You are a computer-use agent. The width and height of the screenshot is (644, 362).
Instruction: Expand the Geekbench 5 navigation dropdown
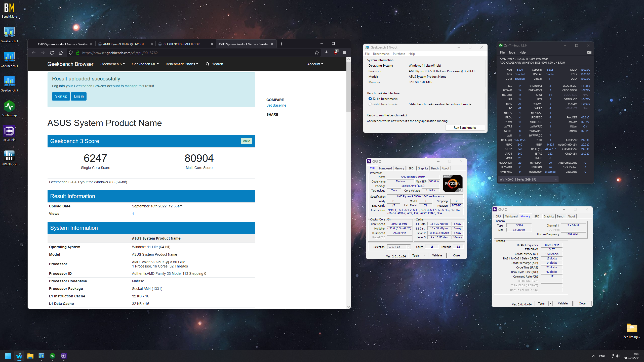pos(112,64)
